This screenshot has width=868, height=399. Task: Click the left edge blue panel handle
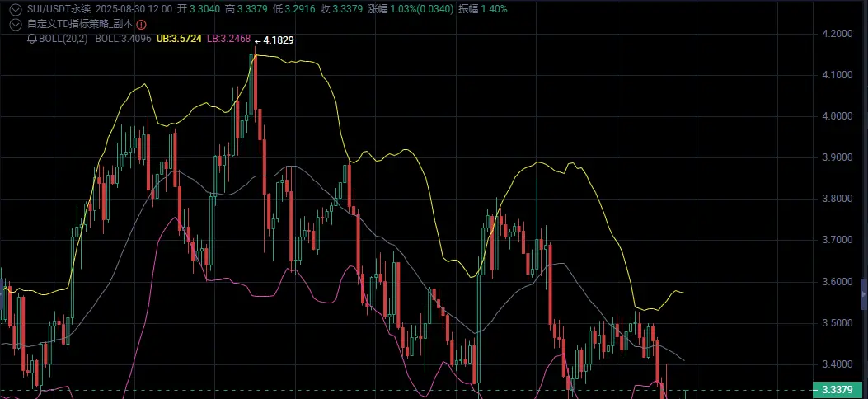tap(2, 293)
